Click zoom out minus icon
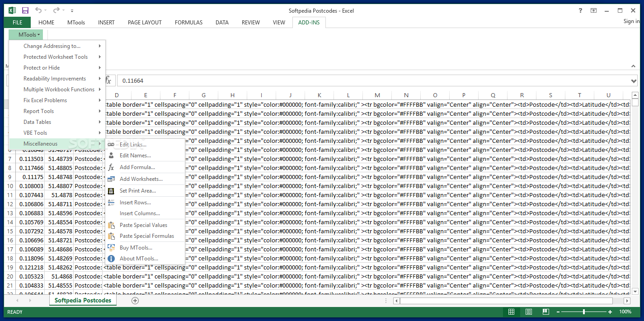644x321 pixels. click(x=559, y=312)
